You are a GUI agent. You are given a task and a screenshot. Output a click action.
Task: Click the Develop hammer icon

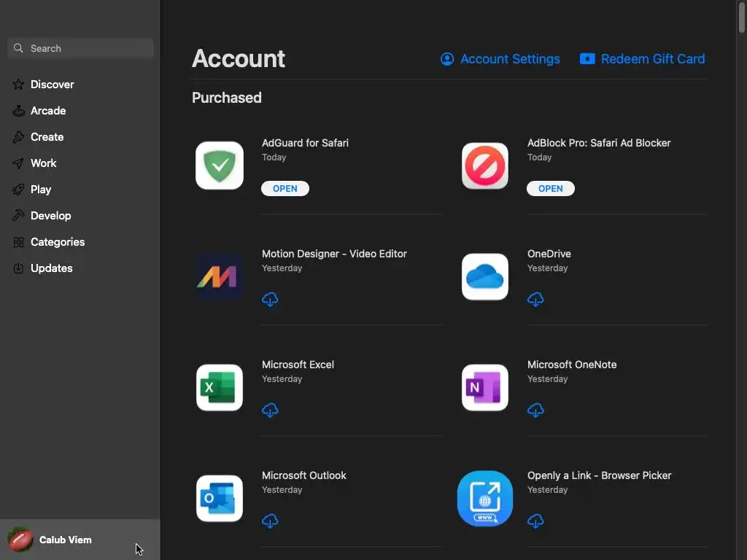18,216
